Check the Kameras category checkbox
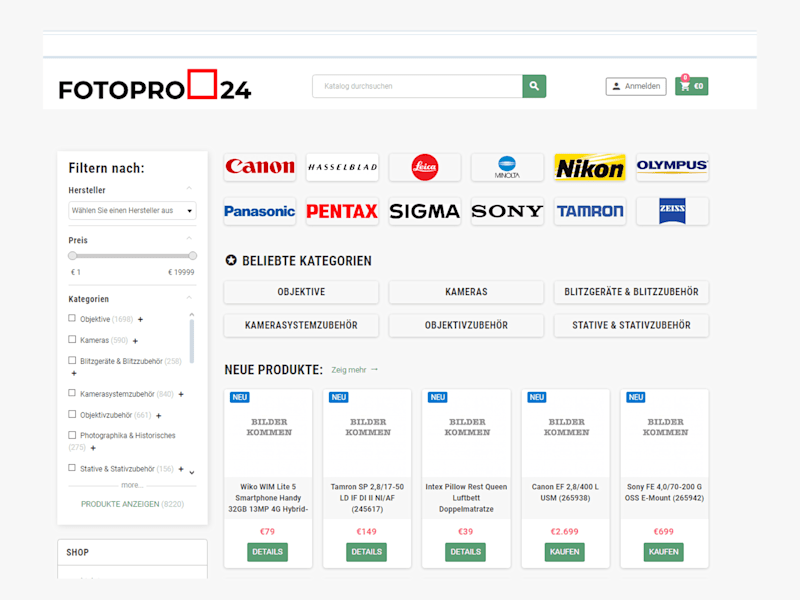 pos(72,339)
